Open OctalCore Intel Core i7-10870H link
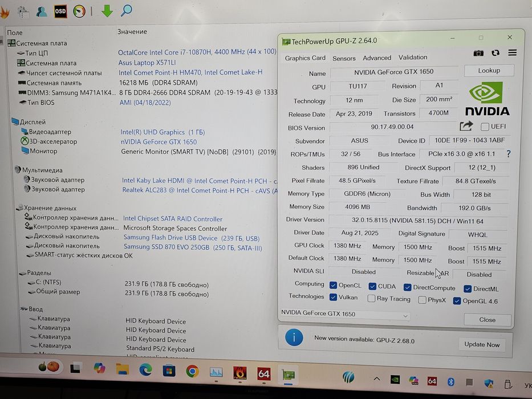Viewport: 532px width, 399px height. [197, 52]
